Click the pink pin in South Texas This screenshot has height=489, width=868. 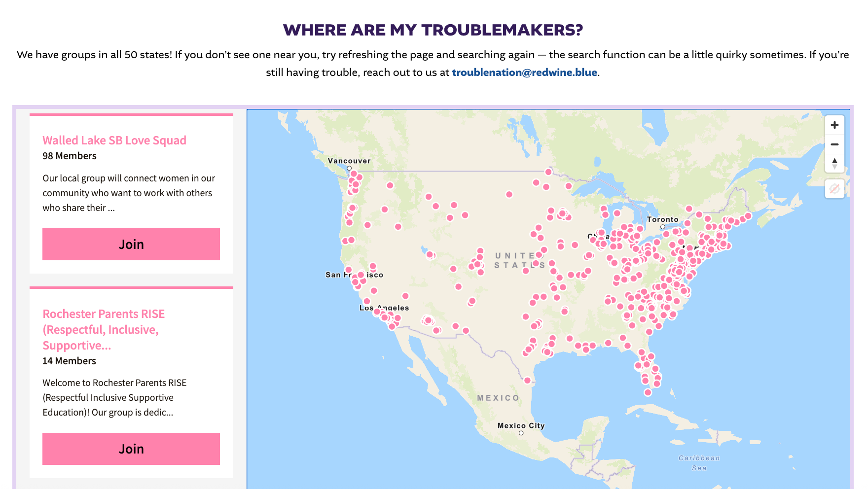(x=527, y=381)
